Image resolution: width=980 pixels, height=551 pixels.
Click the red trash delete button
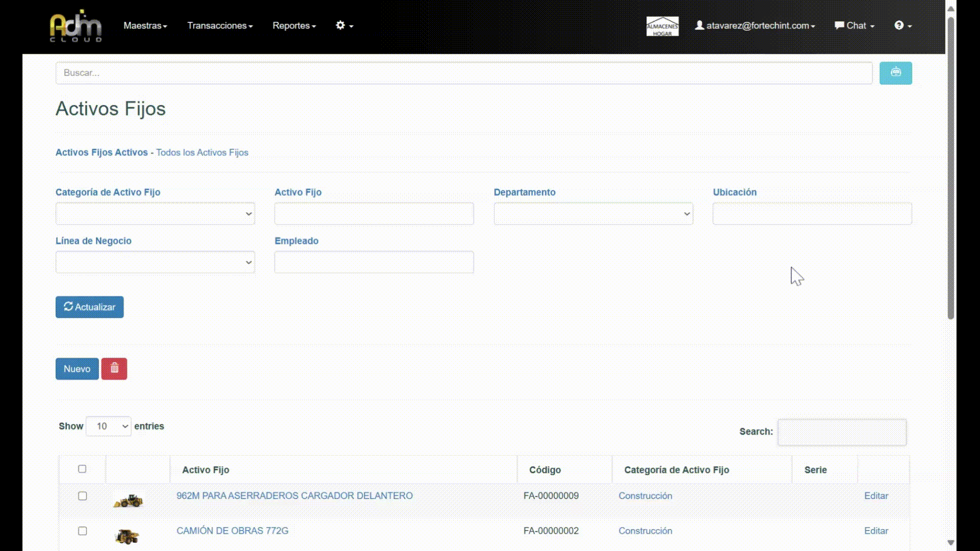point(114,368)
